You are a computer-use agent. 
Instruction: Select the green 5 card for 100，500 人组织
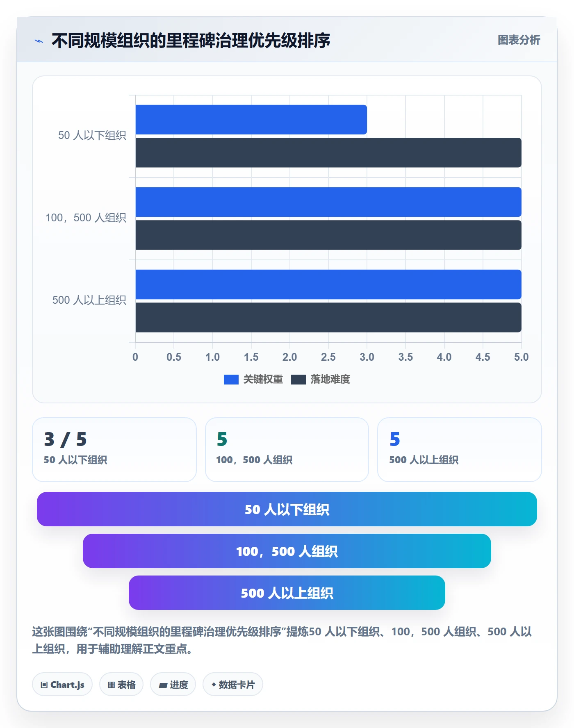coord(287,450)
